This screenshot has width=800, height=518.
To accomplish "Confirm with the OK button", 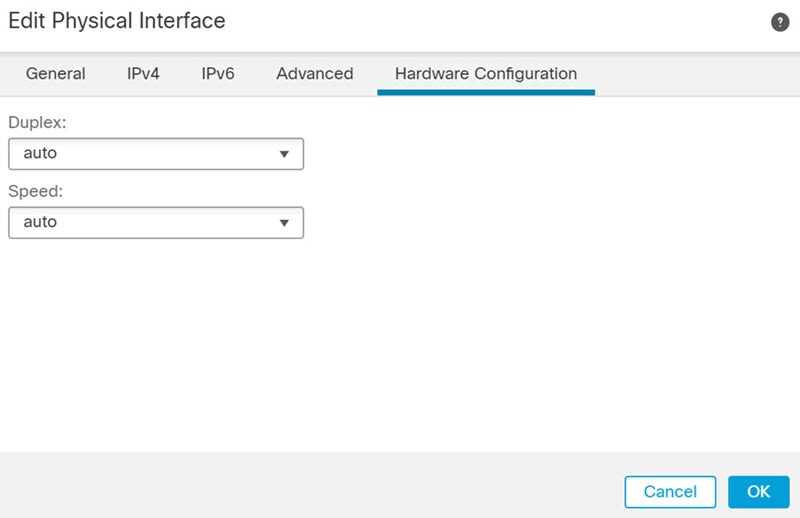I will 759,492.
